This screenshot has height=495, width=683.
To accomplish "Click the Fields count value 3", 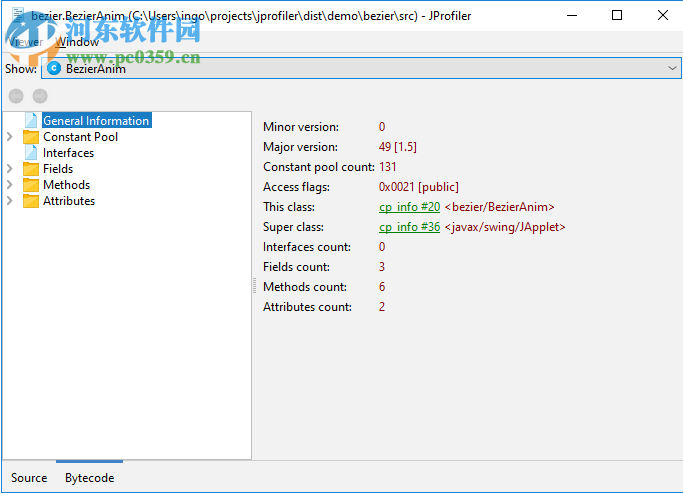I will coord(382,267).
